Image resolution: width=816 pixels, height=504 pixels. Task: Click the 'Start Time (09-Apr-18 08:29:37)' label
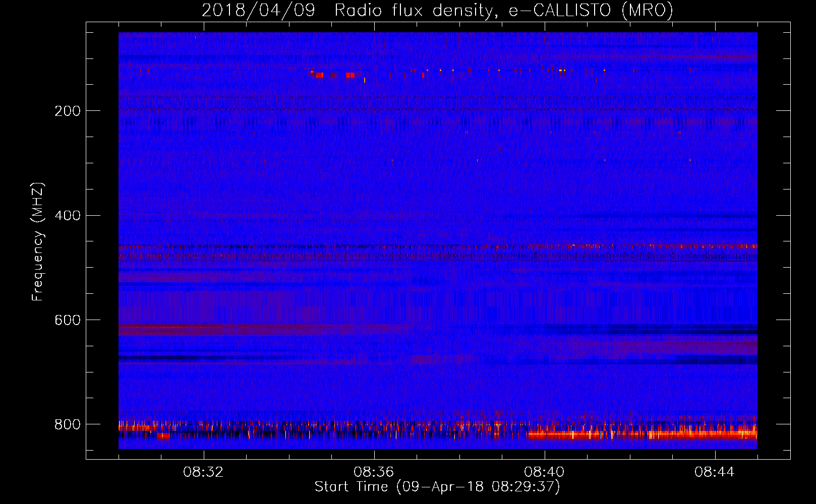[437, 487]
